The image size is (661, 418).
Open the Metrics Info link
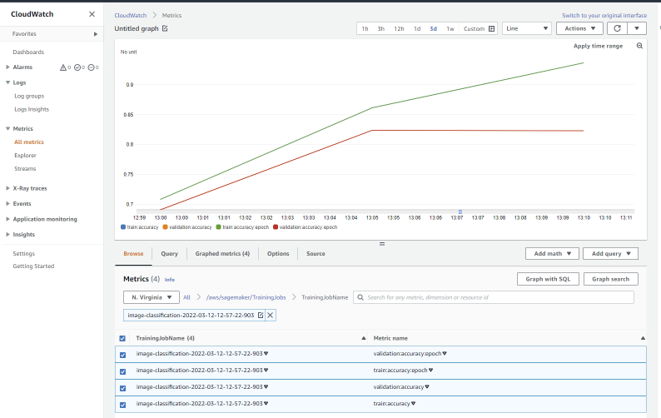[169, 279]
